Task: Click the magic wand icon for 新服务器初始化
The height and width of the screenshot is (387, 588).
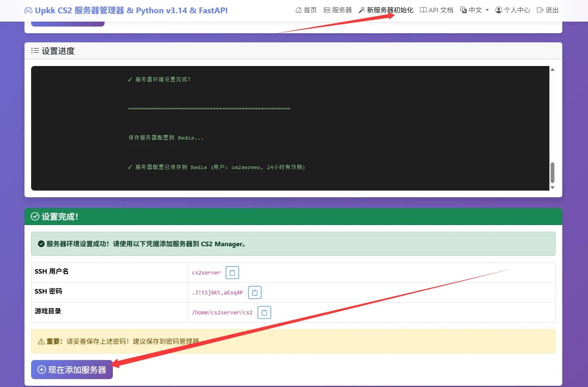Action: [362, 10]
